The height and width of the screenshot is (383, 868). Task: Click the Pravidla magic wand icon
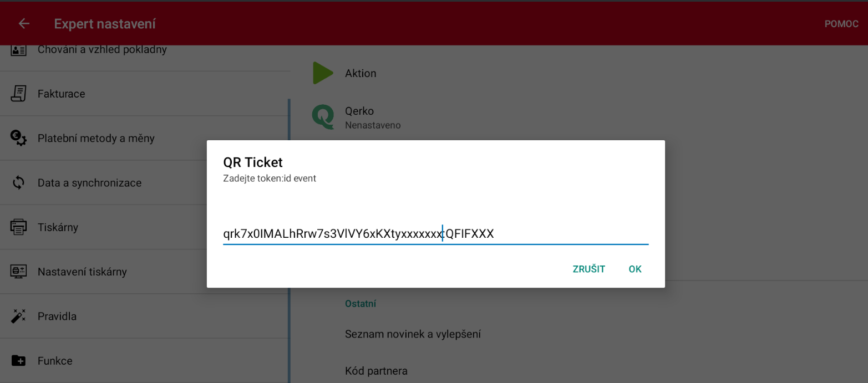(18, 316)
